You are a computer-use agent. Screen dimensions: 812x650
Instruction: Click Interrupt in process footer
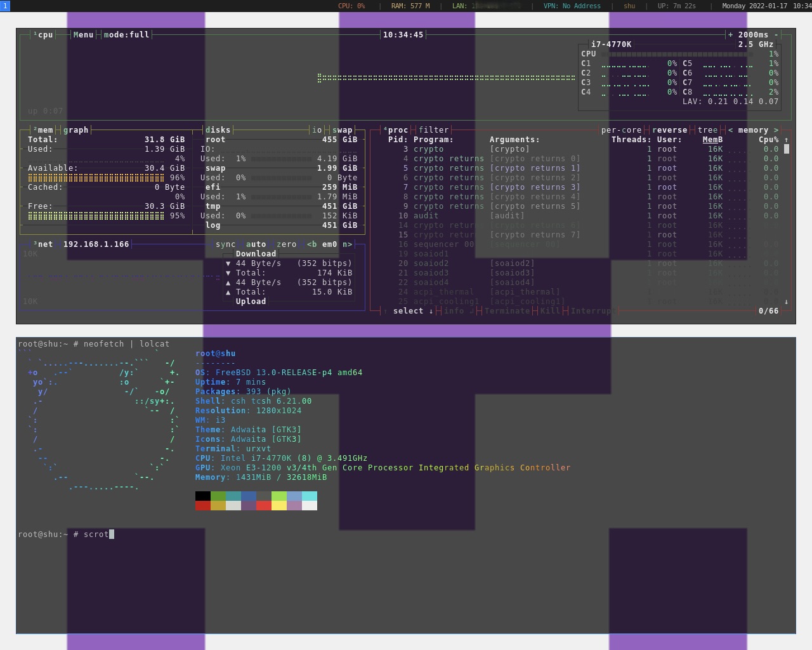593,311
